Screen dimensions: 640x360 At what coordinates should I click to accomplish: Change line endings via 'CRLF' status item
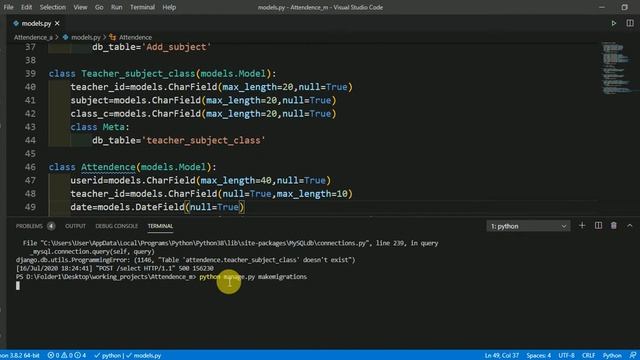(588, 356)
